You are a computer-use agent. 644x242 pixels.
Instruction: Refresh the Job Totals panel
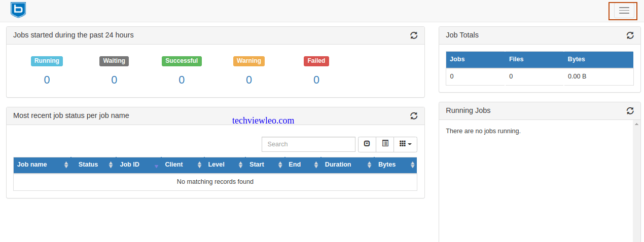630,35
